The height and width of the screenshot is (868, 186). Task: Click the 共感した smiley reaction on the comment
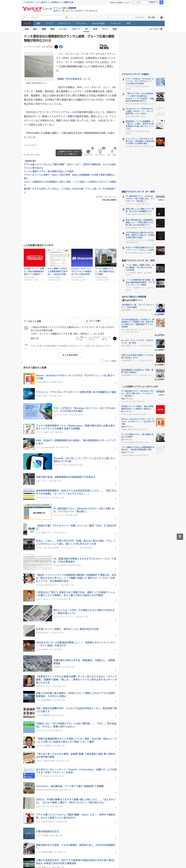77,338
